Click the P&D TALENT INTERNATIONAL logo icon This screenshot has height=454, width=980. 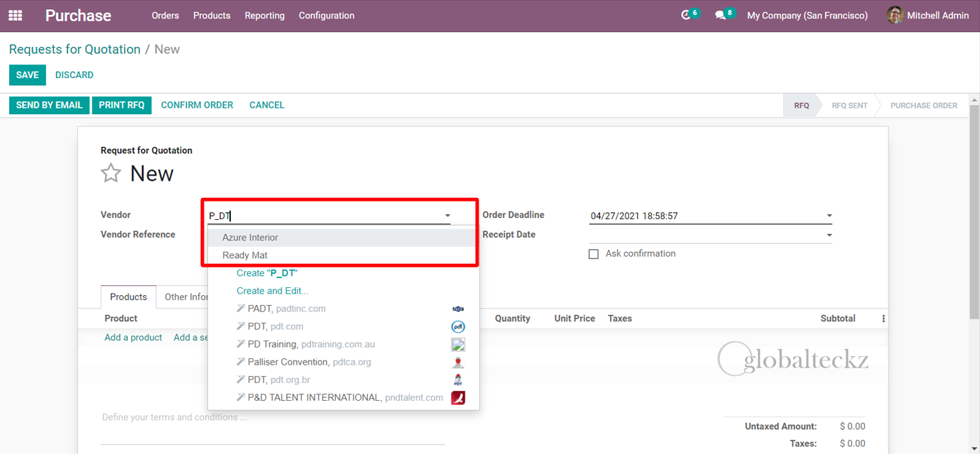point(458,397)
